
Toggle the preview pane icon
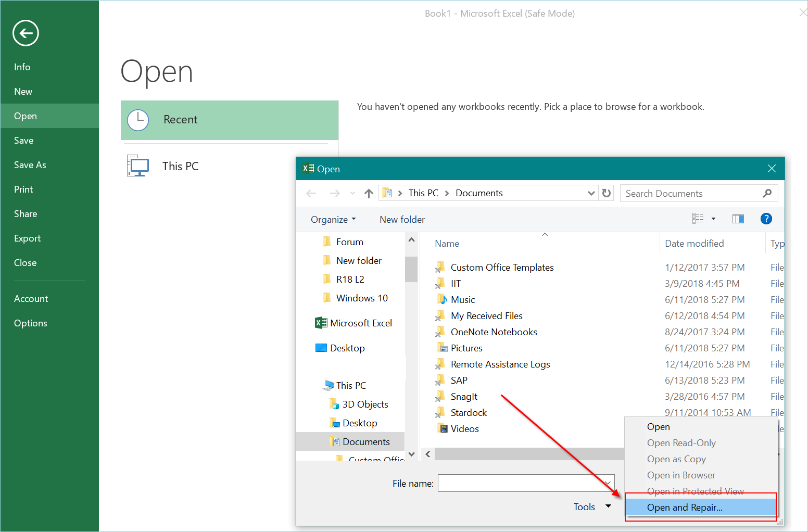pyautogui.click(x=738, y=219)
